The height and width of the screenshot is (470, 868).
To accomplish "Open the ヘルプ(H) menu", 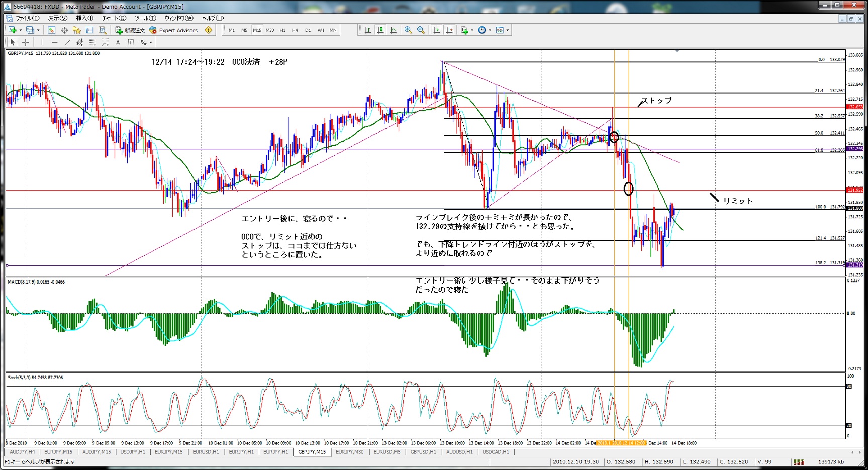I will point(213,18).
